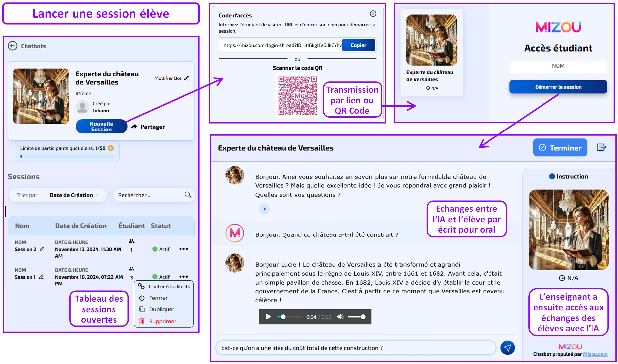Open the three-dot menu for Session 2

pos(183,249)
